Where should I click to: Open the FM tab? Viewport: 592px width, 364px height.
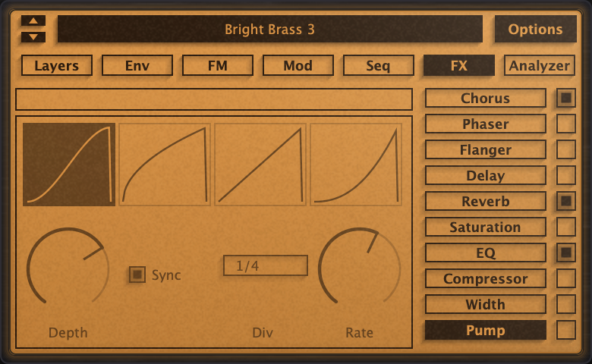pos(218,66)
